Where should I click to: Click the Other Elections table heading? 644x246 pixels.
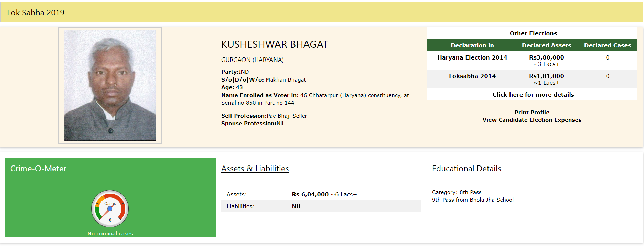pos(533,33)
